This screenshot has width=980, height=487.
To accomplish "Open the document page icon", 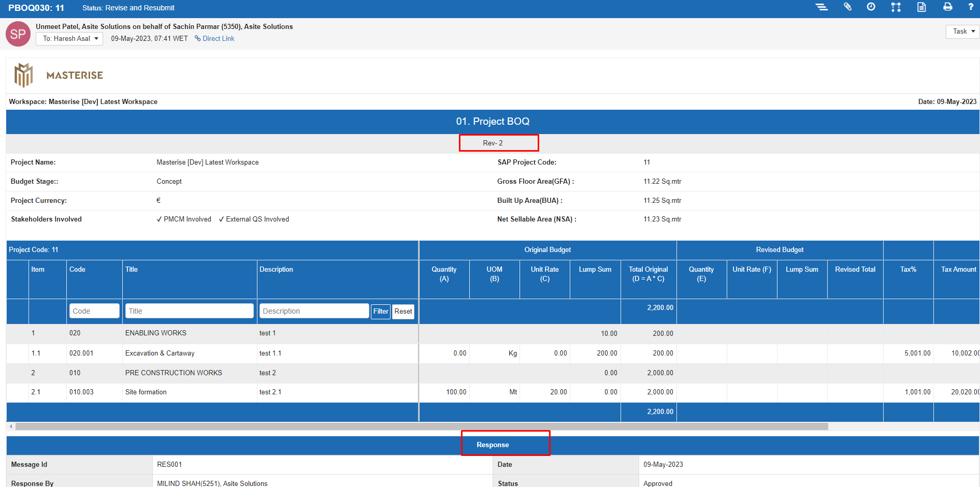I will (921, 7).
